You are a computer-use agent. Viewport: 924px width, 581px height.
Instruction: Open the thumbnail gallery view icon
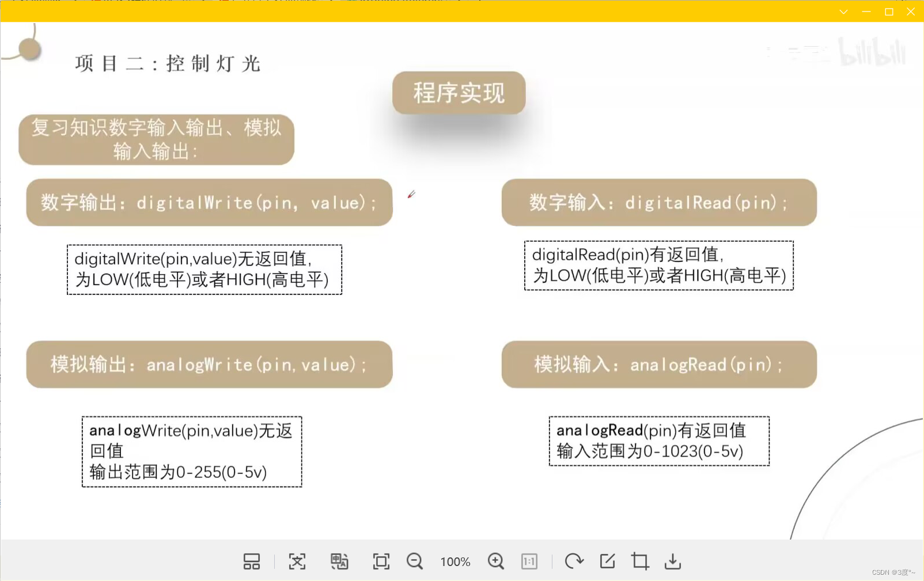[252, 561]
